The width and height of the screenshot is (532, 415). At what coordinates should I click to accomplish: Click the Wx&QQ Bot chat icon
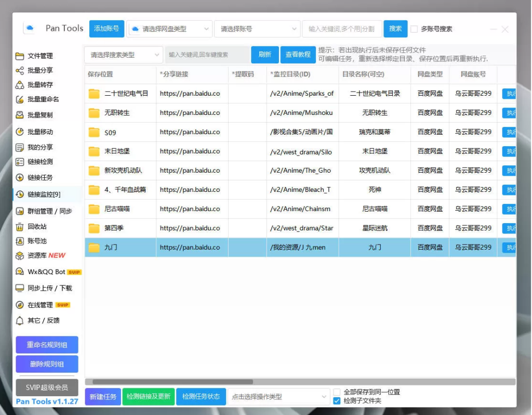[20, 271]
